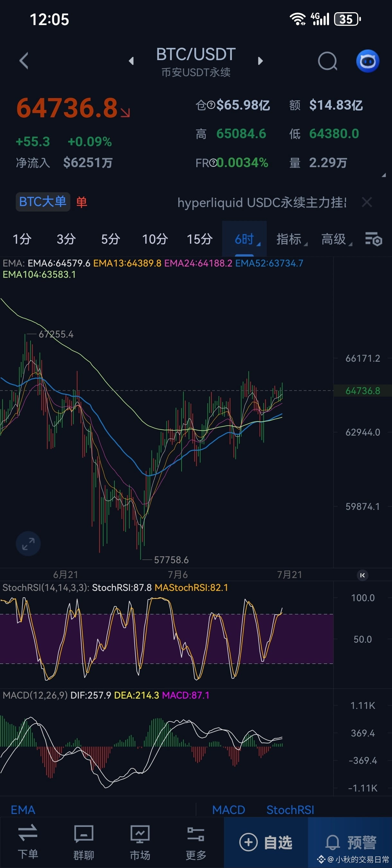
Task: Tap the current price 64736.8
Action: click(x=67, y=108)
